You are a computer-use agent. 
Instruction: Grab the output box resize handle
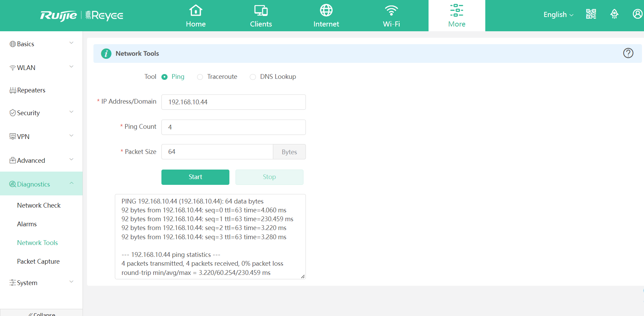click(303, 276)
